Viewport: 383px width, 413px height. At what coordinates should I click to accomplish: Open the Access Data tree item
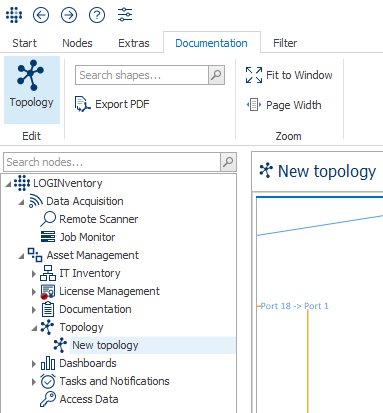click(89, 399)
